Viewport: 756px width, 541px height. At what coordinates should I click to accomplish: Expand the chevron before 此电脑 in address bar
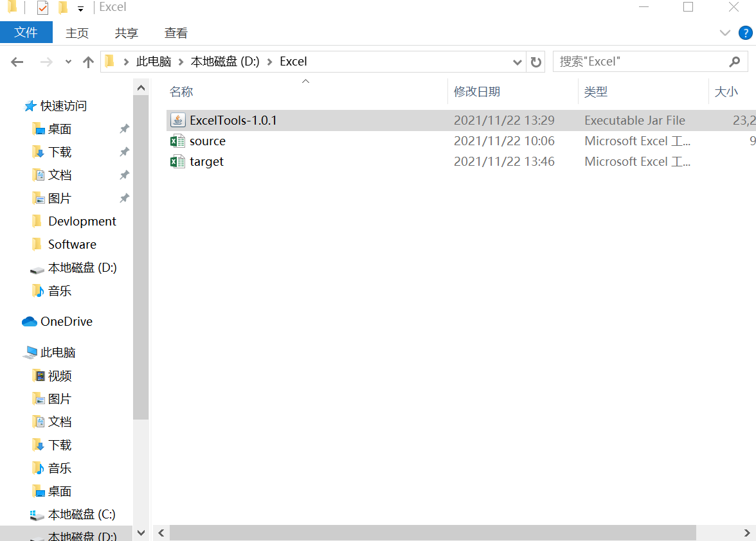tap(126, 62)
